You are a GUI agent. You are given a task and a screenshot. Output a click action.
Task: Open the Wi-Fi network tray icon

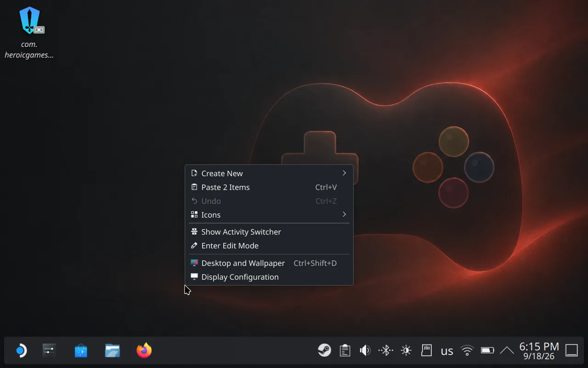[x=467, y=351]
